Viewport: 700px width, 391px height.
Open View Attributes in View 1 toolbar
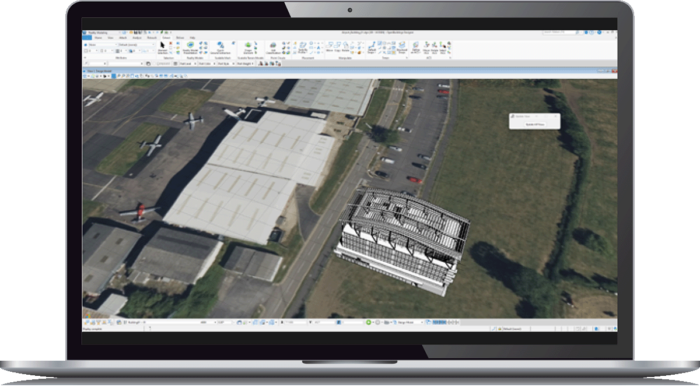[x=84, y=76]
